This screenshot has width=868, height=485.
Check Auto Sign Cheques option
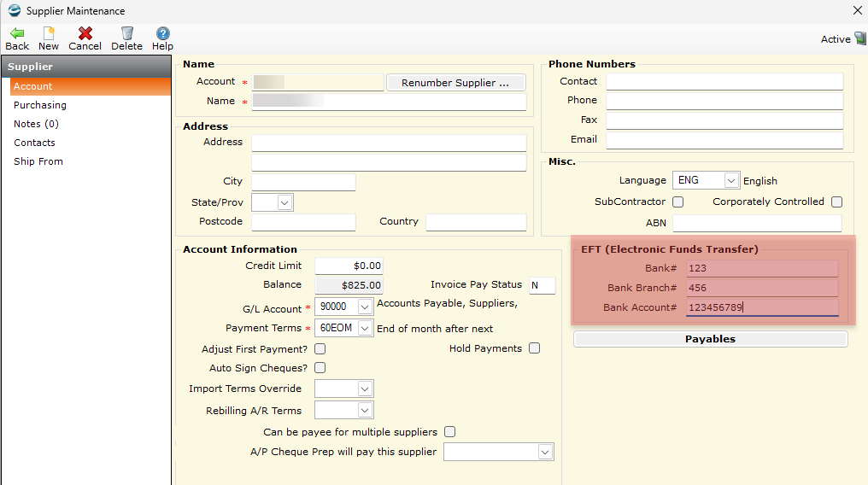tap(320, 368)
